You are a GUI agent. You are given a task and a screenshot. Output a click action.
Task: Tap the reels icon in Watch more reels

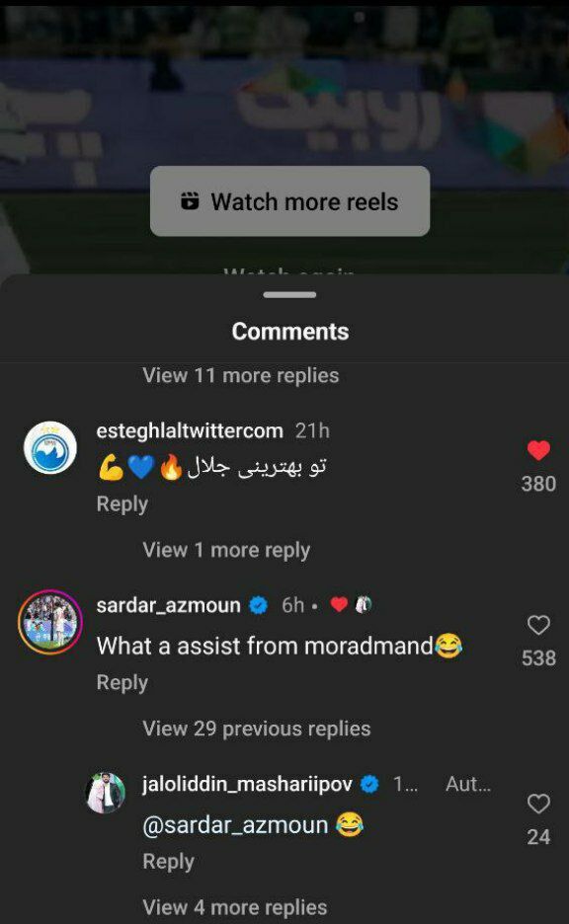[x=190, y=201]
